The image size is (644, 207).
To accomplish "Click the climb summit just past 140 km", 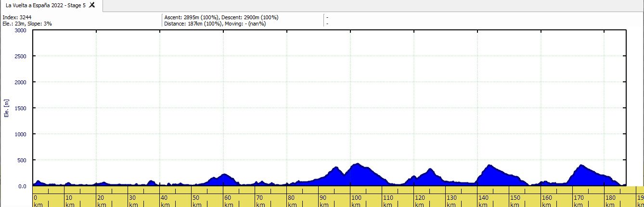I will point(489,165).
